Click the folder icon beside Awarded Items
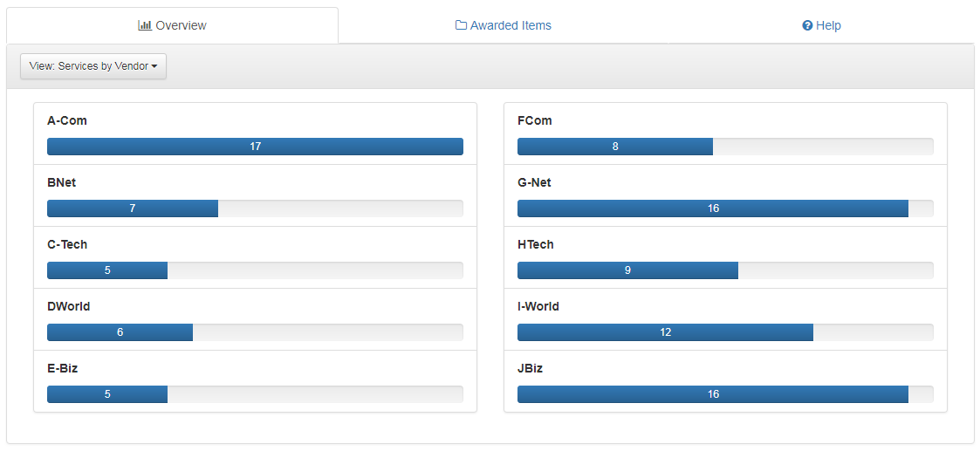Viewport: 980px width, 451px height. [x=461, y=25]
